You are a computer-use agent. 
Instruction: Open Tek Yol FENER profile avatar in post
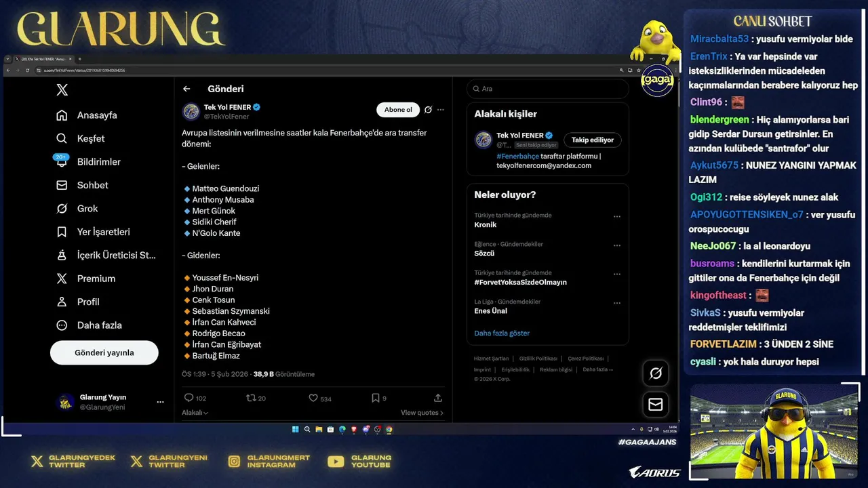coord(191,111)
